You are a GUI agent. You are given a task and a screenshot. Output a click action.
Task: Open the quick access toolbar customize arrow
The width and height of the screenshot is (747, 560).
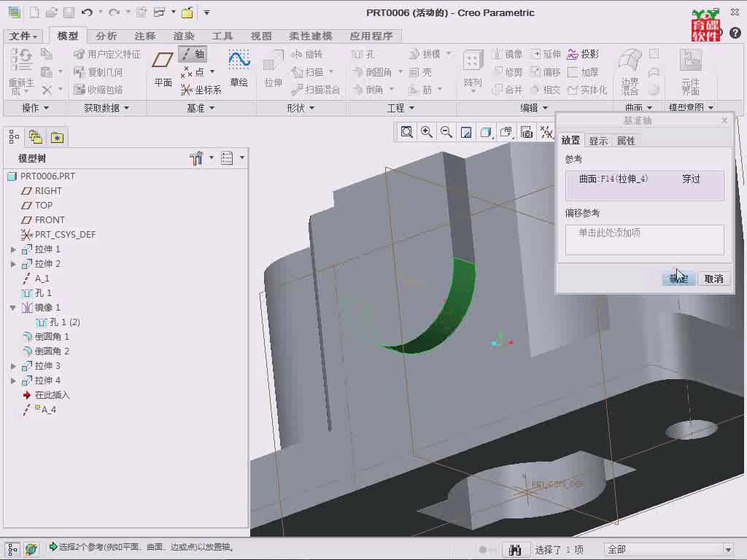point(206,12)
